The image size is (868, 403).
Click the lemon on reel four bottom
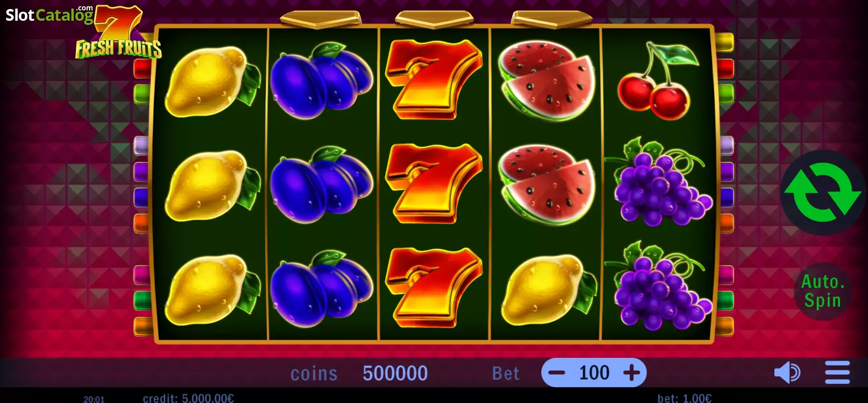(548, 290)
